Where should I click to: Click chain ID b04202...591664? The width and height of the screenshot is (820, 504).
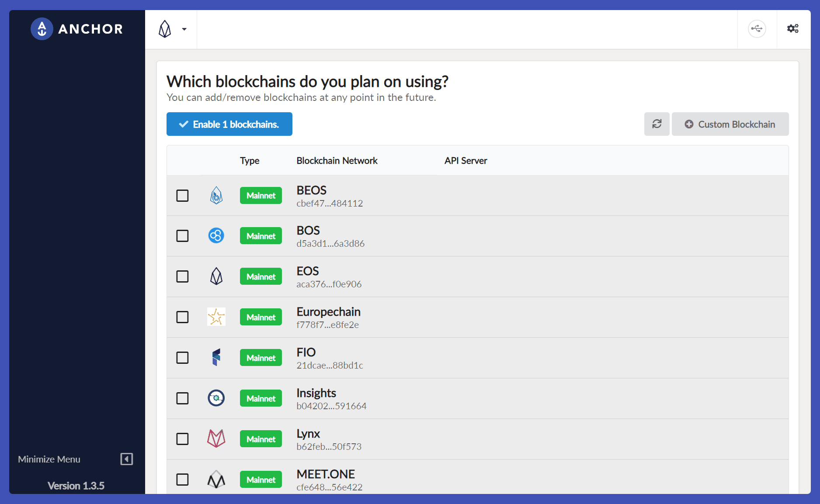pyautogui.click(x=331, y=406)
